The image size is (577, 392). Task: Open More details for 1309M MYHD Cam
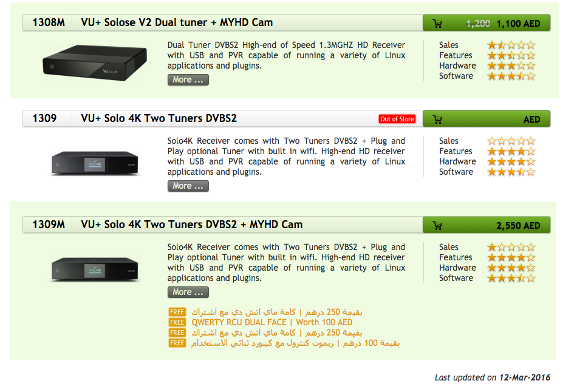pos(188,292)
